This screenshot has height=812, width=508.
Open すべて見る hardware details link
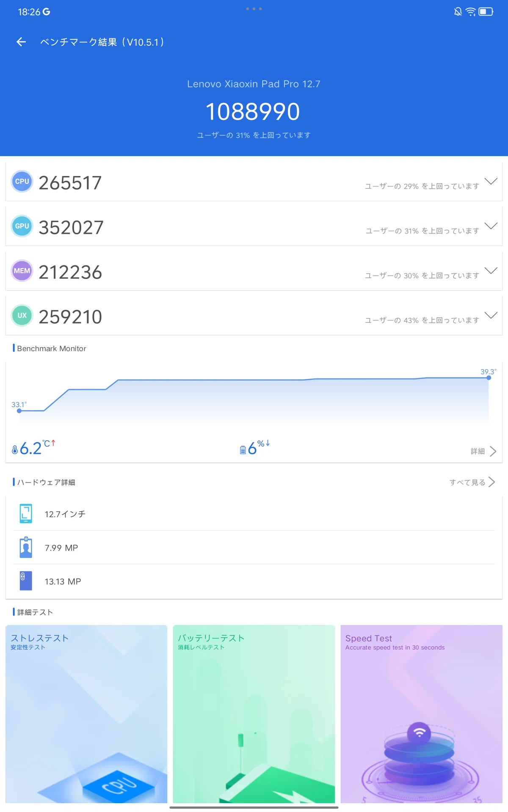(472, 482)
